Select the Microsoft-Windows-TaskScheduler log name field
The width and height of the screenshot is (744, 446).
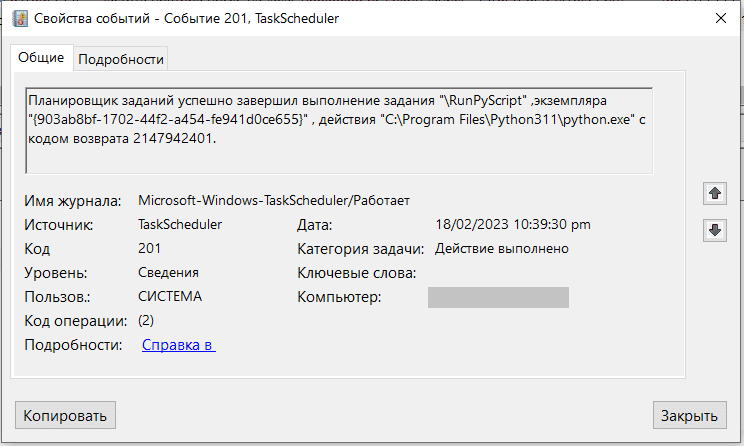(274, 201)
